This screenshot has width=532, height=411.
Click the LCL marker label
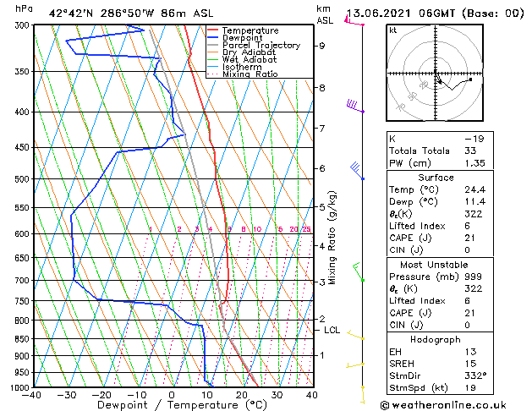click(332, 331)
